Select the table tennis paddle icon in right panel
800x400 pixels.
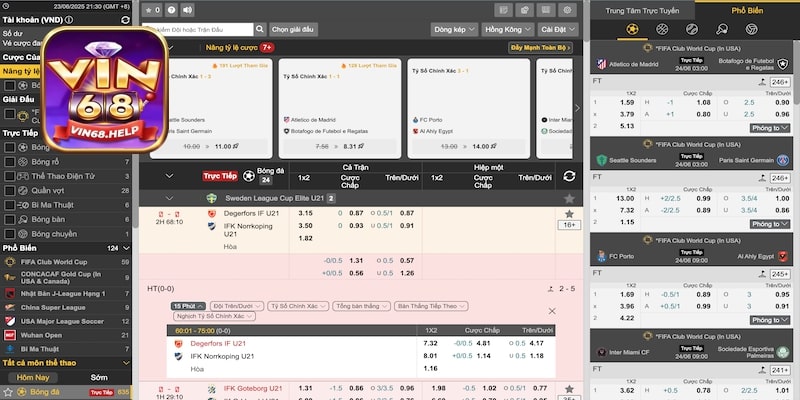[x=721, y=29]
